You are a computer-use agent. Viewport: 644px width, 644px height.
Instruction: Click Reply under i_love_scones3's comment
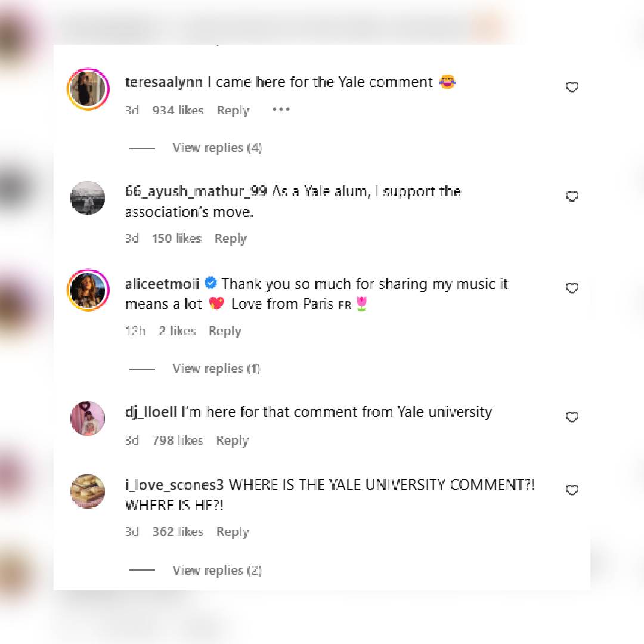coord(233,532)
